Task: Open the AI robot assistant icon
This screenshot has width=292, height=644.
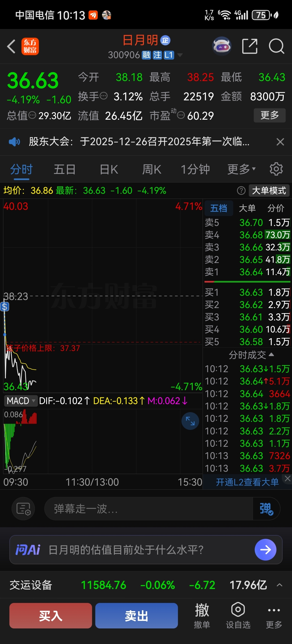Action: [222, 46]
